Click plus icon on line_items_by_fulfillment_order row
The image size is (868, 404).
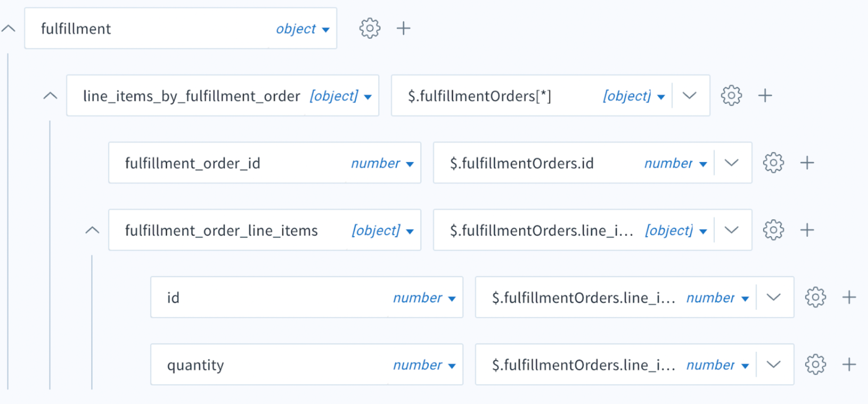[x=765, y=95]
